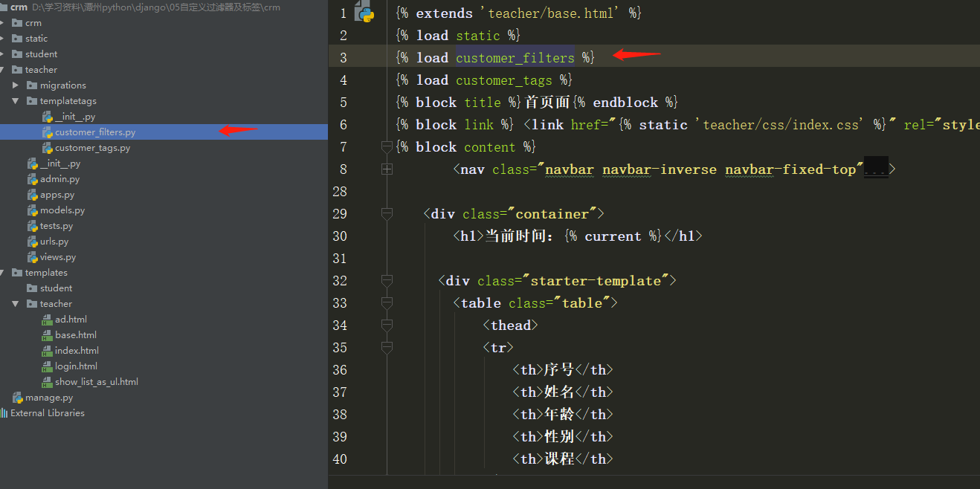Click the templates folder icon
Viewport: 980px width, 489px height.
[17, 273]
